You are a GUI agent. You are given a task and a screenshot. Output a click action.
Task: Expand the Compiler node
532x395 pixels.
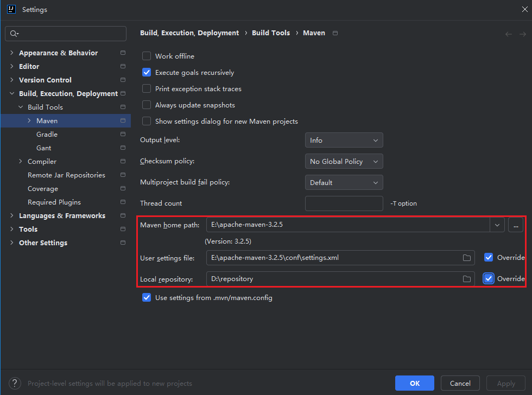21,161
